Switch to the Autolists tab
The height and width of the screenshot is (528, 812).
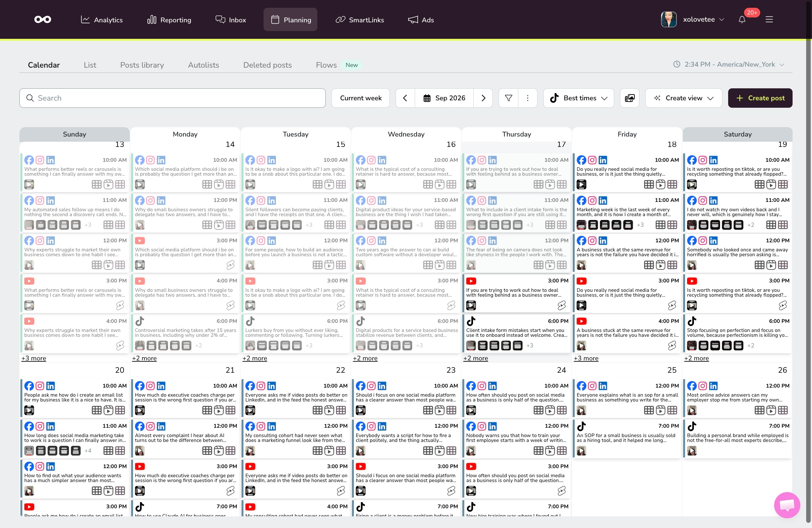click(x=203, y=65)
